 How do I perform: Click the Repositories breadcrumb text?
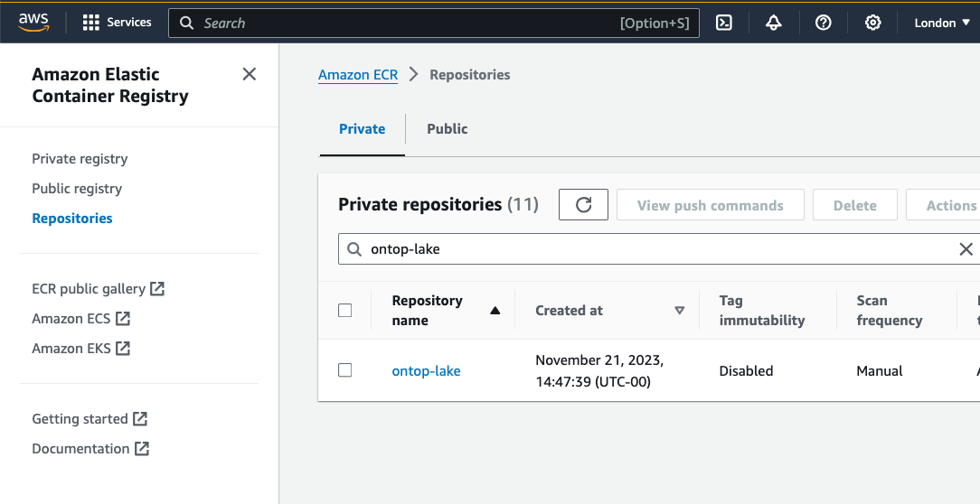pos(470,75)
